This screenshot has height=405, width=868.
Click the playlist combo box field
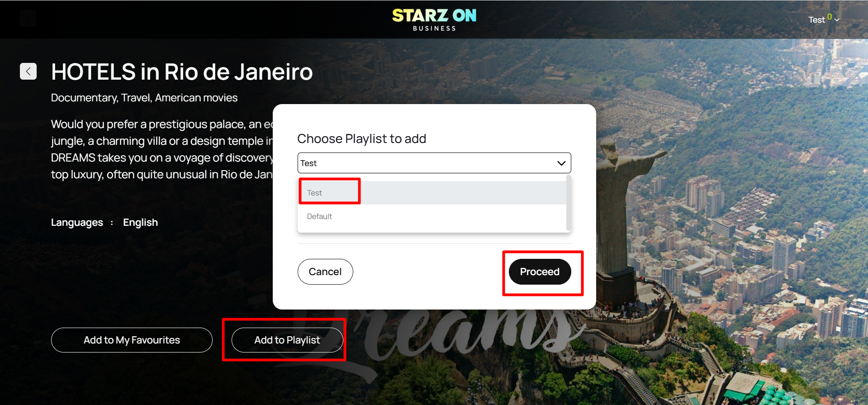coord(434,163)
